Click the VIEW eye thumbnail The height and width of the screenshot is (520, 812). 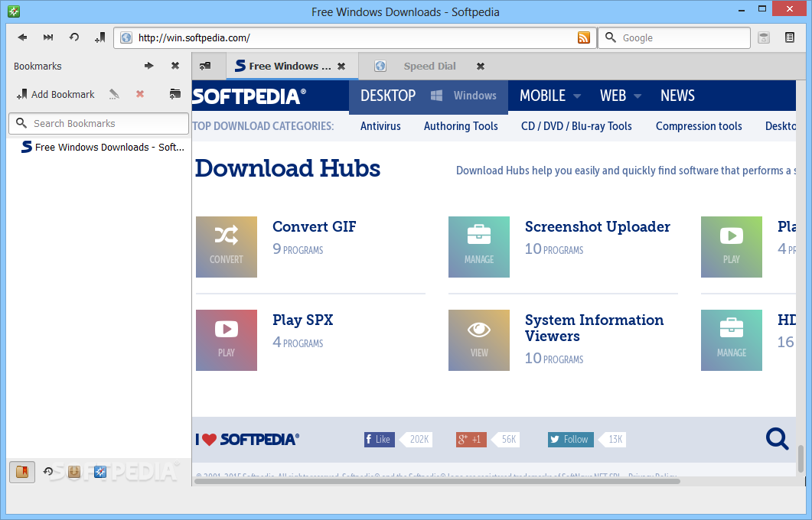click(479, 340)
